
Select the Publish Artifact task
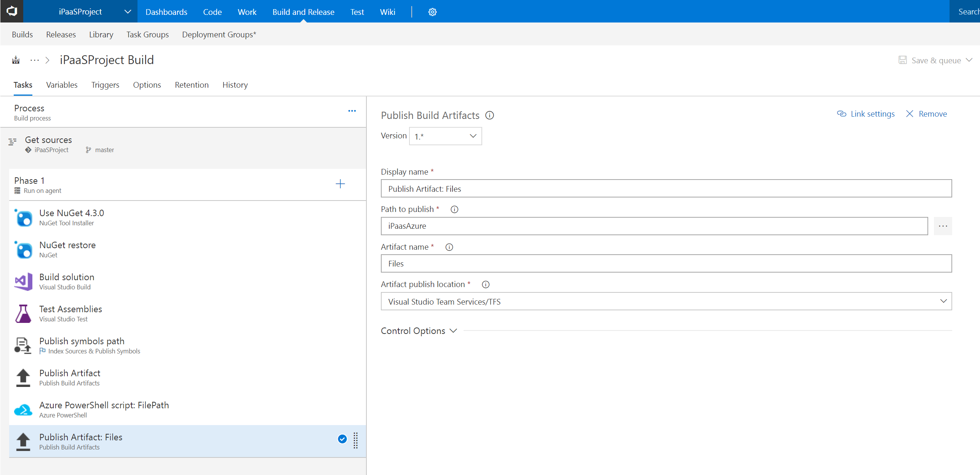[188, 378]
